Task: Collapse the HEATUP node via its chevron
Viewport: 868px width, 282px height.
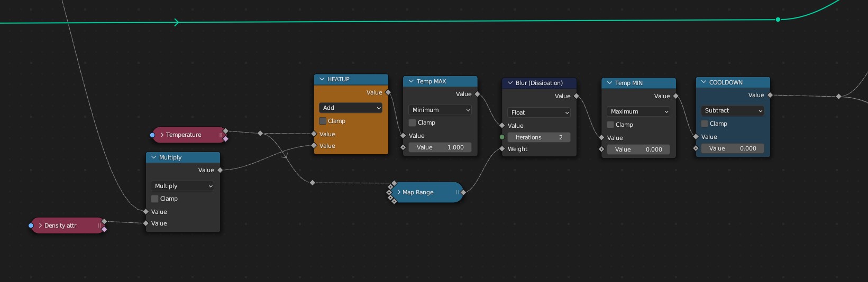Action: pyautogui.click(x=322, y=79)
